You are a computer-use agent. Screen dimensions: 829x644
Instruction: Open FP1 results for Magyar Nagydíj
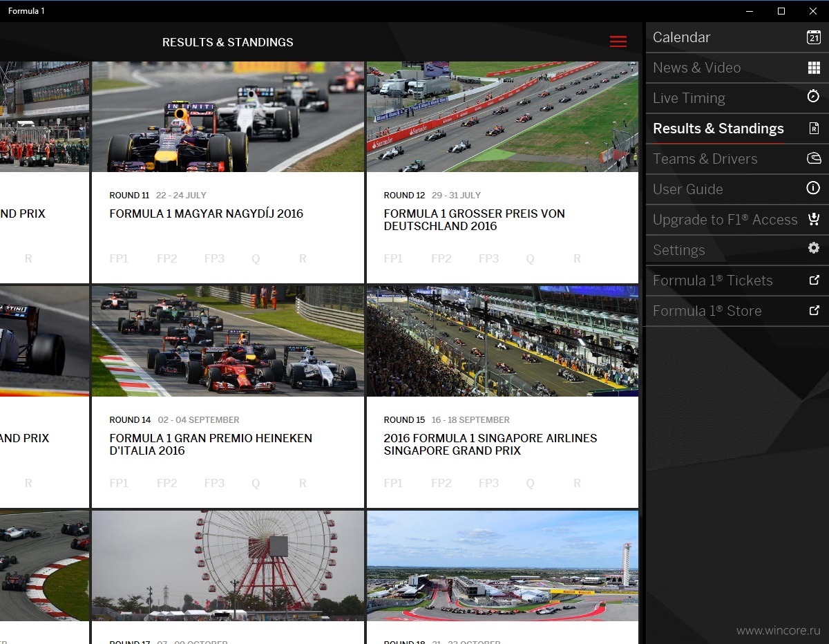119,258
